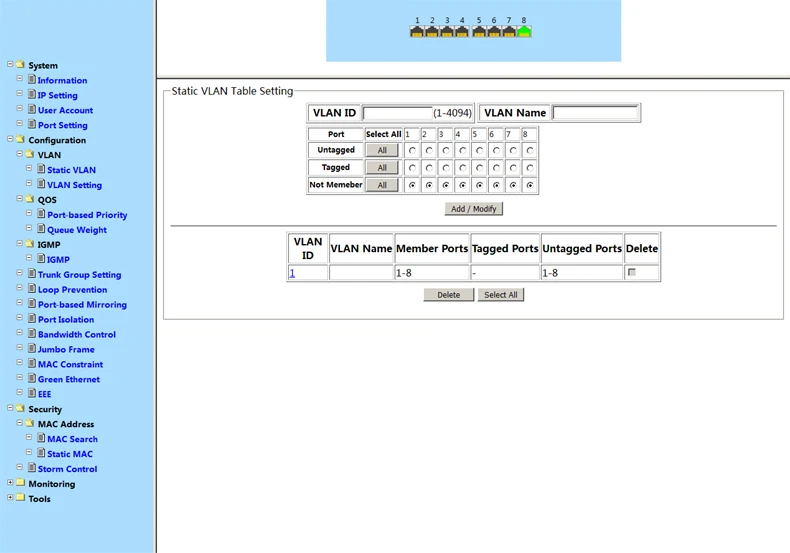Click port 6 icon in switch panel
The width and height of the screenshot is (790, 553).
(494, 32)
